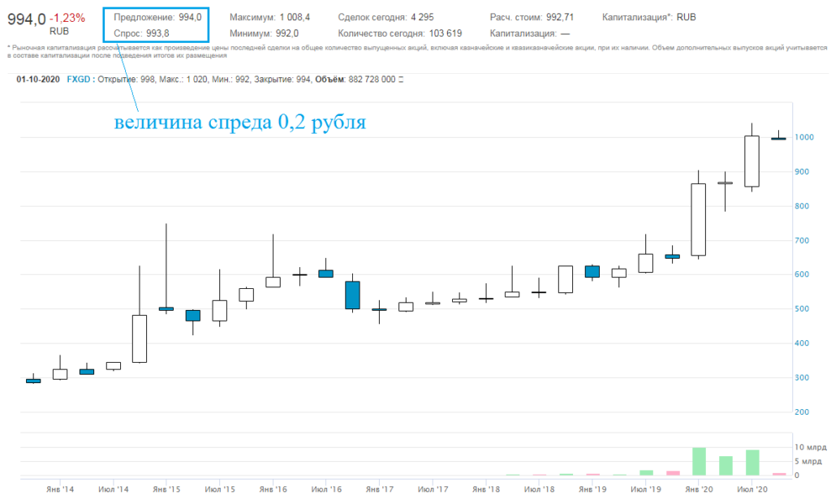This screenshot has width=831, height=504.
Task: Click the Минимум 992,0 field
Action: pyautogui.click(x=265, y=33)
